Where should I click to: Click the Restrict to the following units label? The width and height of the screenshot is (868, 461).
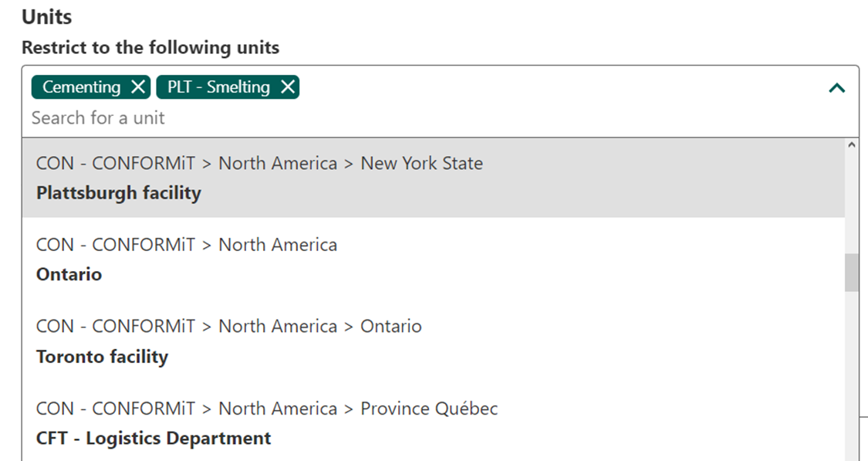(150, 48)
